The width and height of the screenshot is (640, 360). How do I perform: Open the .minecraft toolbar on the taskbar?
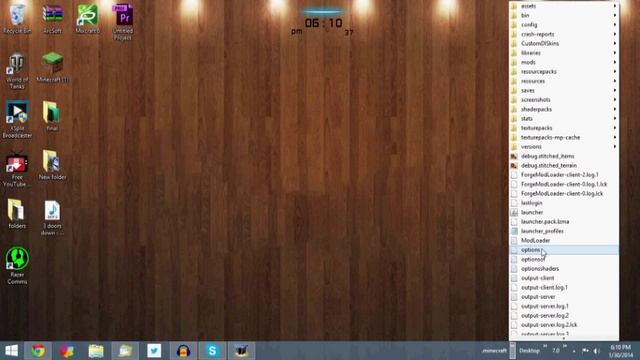click(x=494, y=351)
